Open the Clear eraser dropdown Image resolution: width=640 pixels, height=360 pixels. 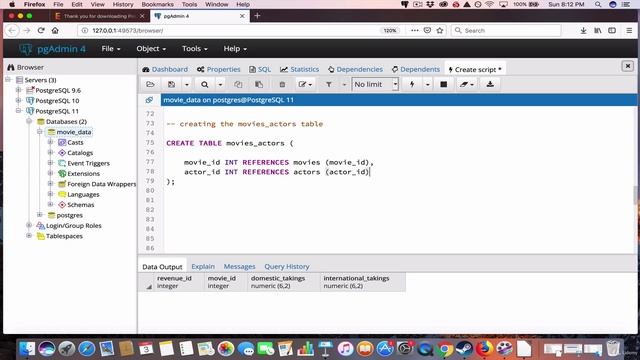coord(467,84)
